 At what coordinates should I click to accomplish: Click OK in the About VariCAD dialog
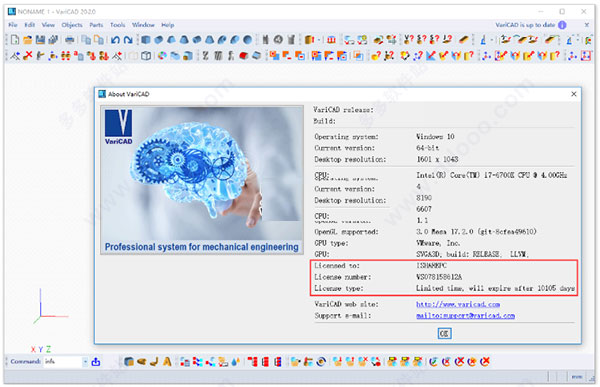(x=444, y=333)
